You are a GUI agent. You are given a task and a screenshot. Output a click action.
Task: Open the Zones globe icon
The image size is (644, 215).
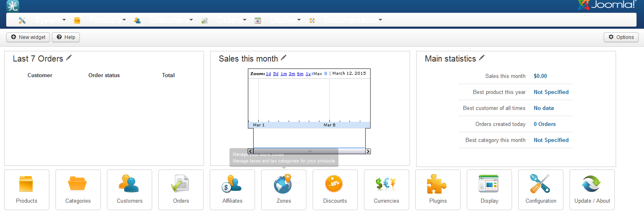284,189
